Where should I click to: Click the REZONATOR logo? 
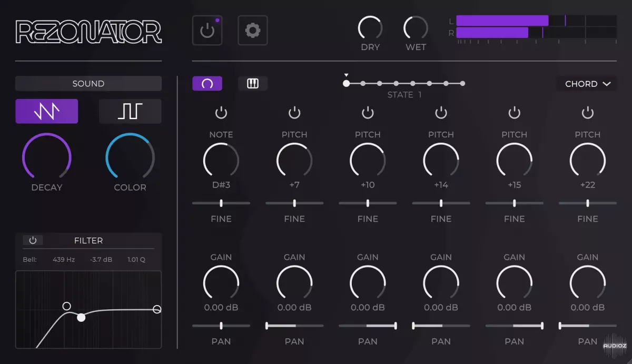point(88,32)
